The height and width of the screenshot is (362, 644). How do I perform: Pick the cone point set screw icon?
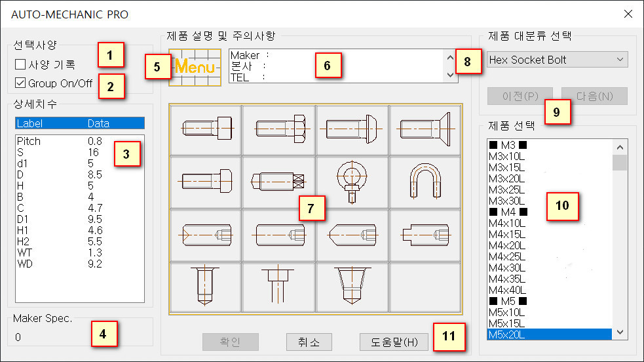click(352, 234)
